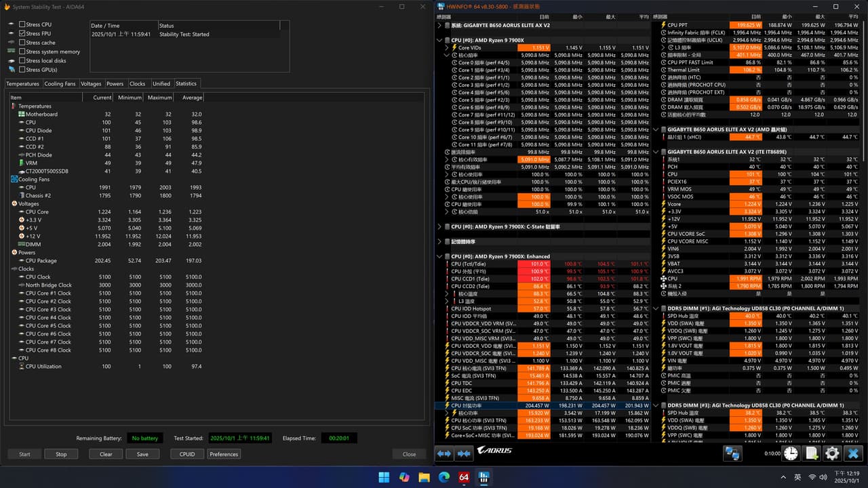Select the Thermal Limit sensor row

pyautogui.click(x=759, y=70)
